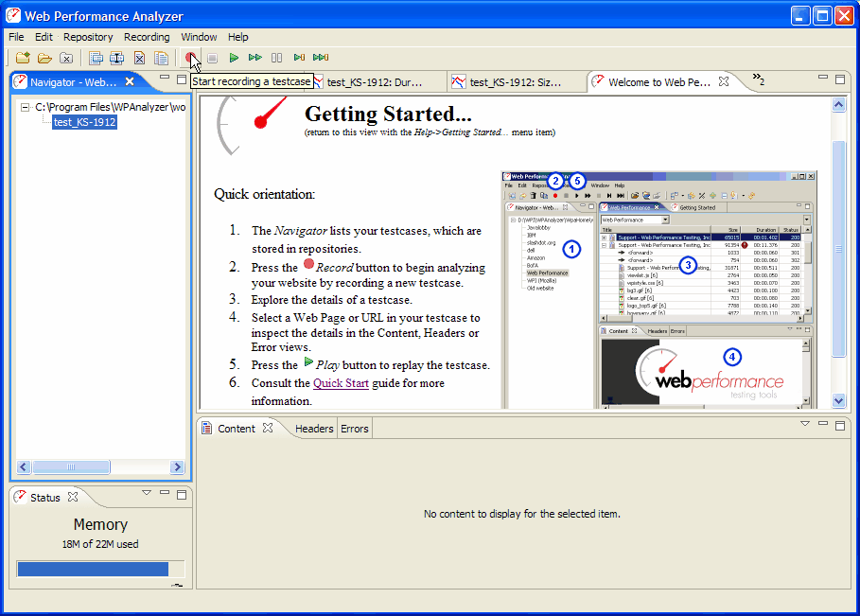Open the Status panel view menu triangle
Screen dimensions: 860x616
pos(147,493)
